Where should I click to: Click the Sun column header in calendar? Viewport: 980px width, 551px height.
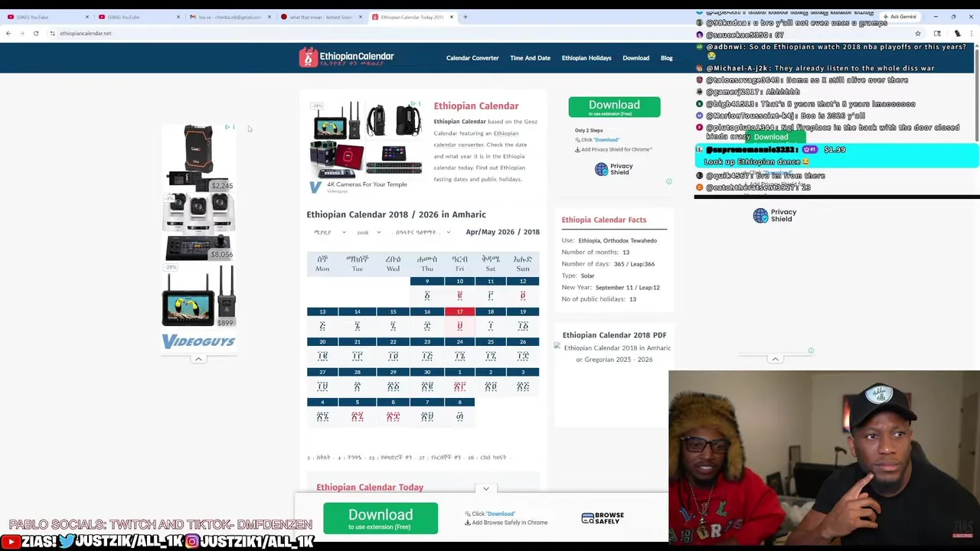click(523, 264)
